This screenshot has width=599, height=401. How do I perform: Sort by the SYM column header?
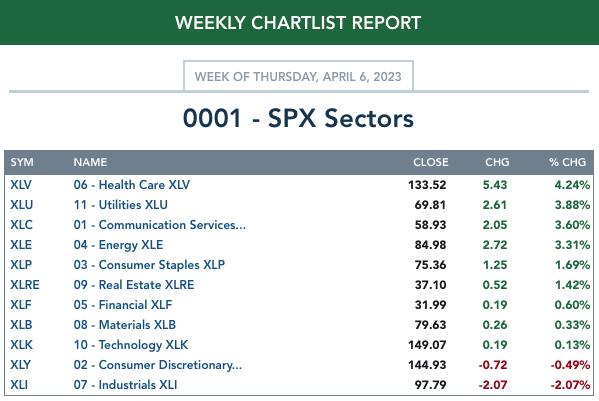(x=22, y=162)
